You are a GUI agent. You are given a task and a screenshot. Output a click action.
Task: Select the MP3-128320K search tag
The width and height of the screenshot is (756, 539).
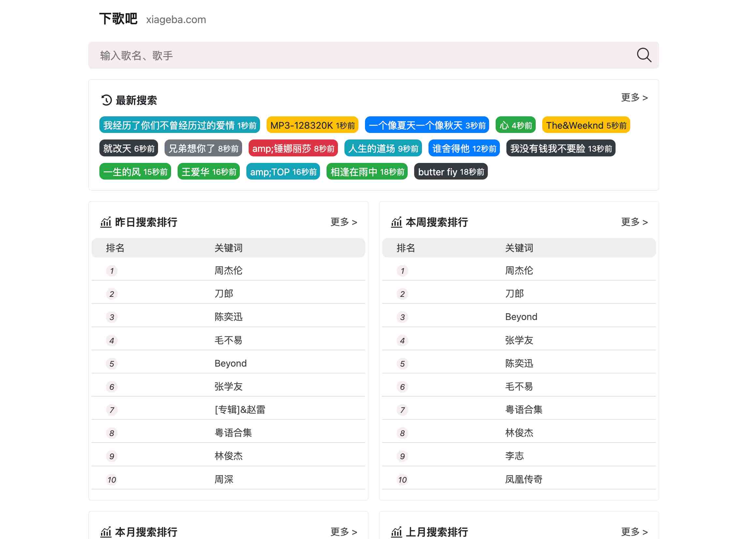point(312,125)
